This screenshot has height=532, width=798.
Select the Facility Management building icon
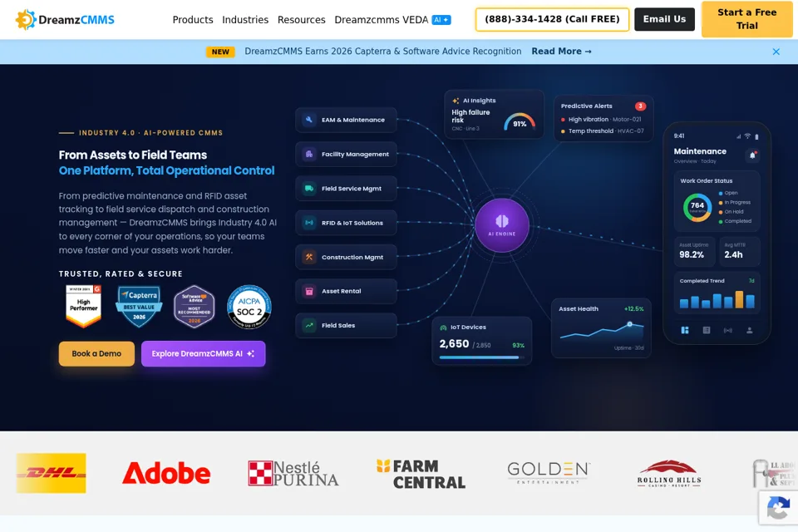(x=309, y=154)
